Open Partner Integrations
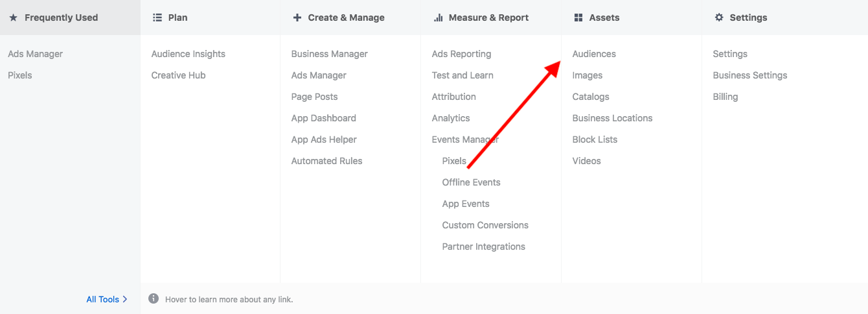The height and width of the screenshot is (314, 868). point(484,247)
